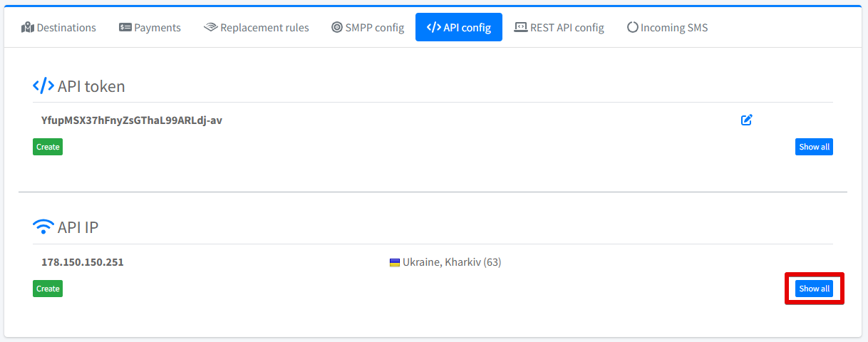Click the Ukraine, Kharkiv (63) location text
The width and height of the screenshot is (868, 342).
pos(452,262)
